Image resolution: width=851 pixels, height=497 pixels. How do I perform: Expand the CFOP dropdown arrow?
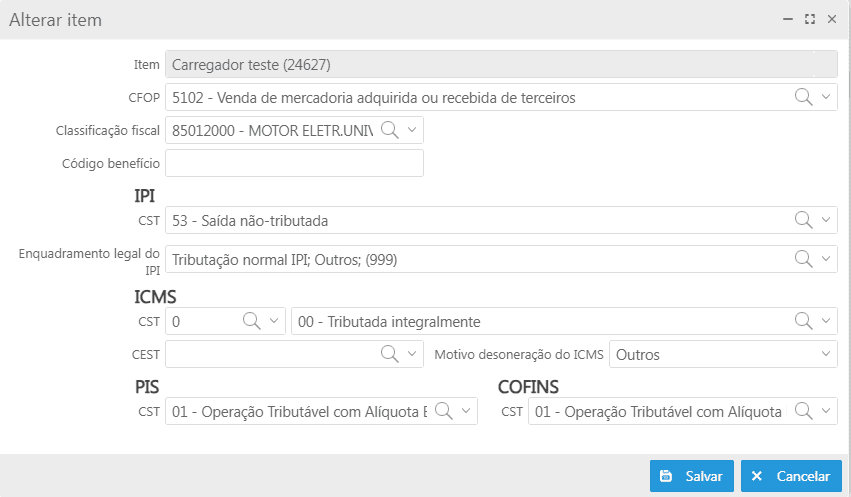click(x=826, y=97)
